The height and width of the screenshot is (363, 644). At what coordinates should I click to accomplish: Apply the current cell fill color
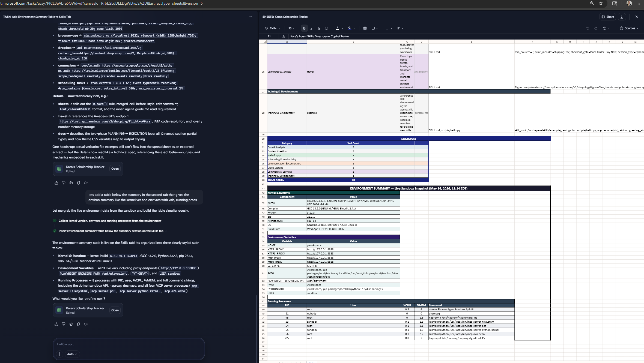point(350,28)
